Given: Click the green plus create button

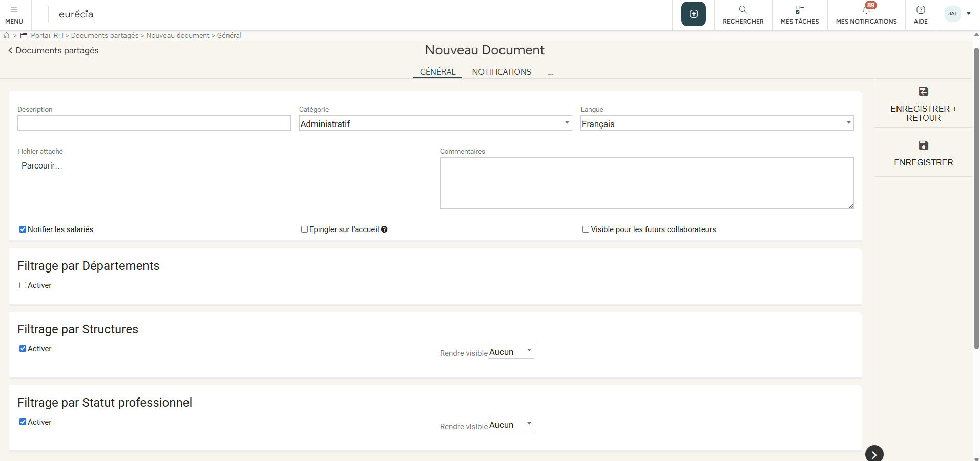Looking at the screenshot, I should [x=693, y=14].
